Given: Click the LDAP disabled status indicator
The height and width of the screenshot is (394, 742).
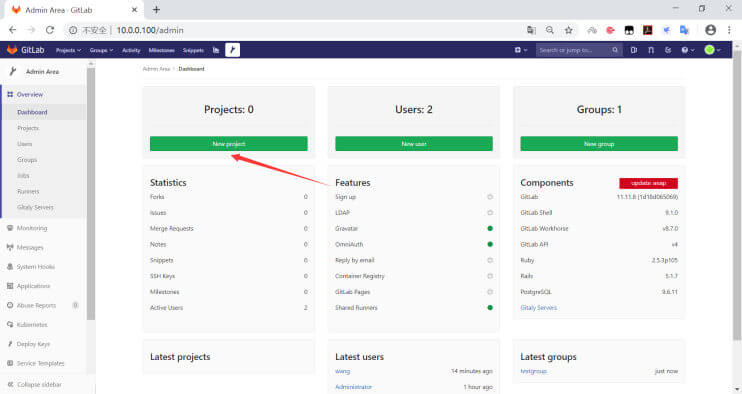Looking at the screenshot, I should [490, 213].
